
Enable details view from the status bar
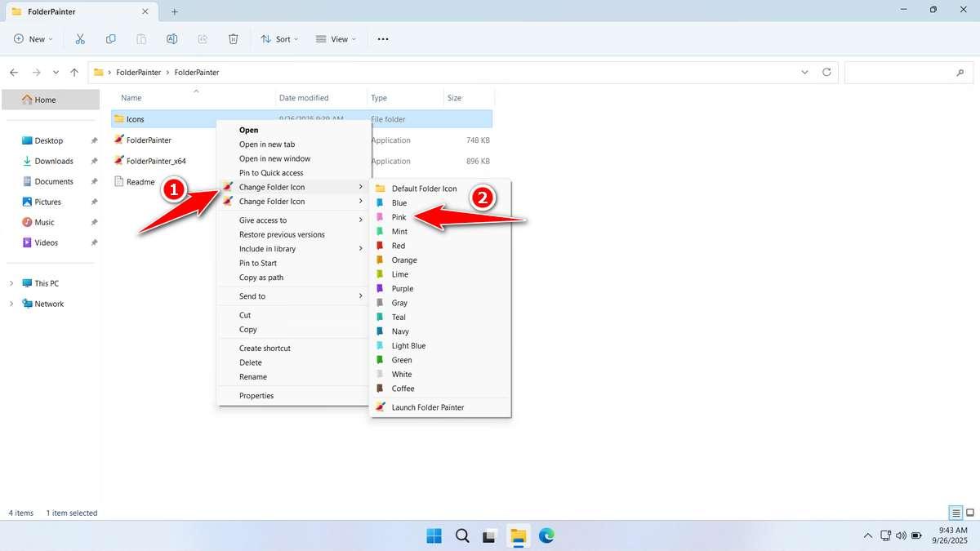(955, 513)
